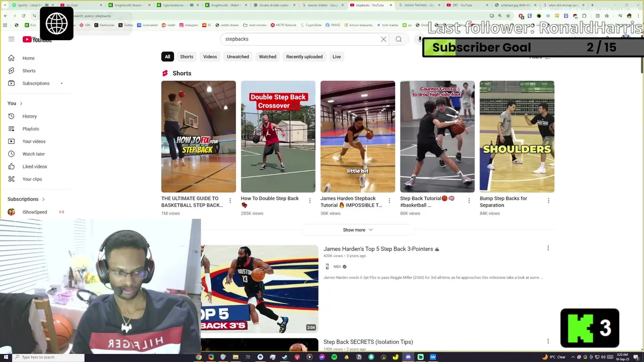Image resolution: width=644 pixels, height=362 pixels.
Task: Open the IShowSpeed channel subscription
Action: click(x=34, y=212)
